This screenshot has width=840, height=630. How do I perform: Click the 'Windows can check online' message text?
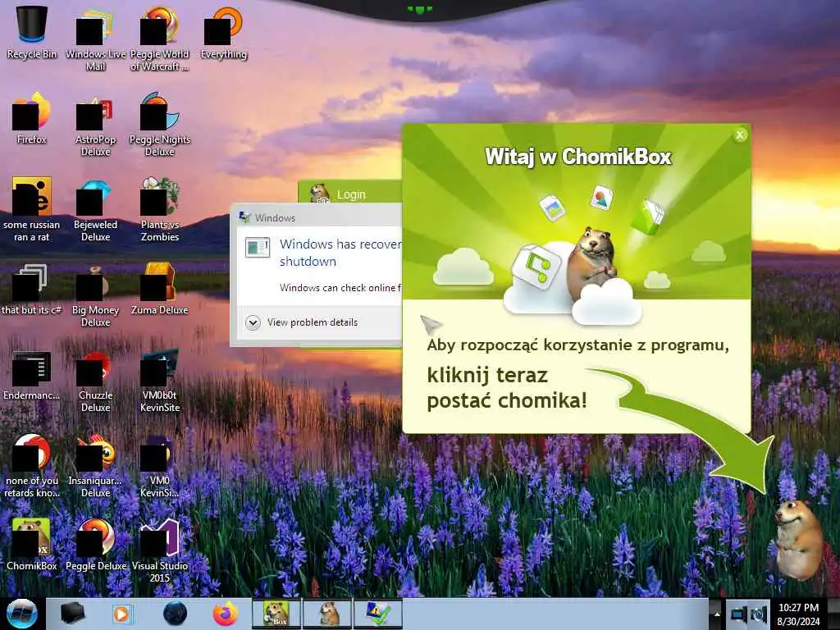(340, 288)
